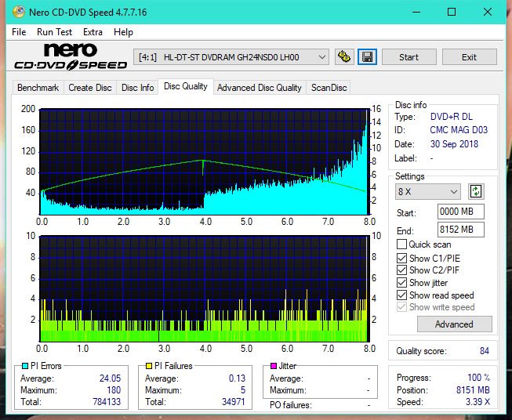
Task: Switch to the Create Disc tab
Action: pyautogui.click(x=90, y=88)
